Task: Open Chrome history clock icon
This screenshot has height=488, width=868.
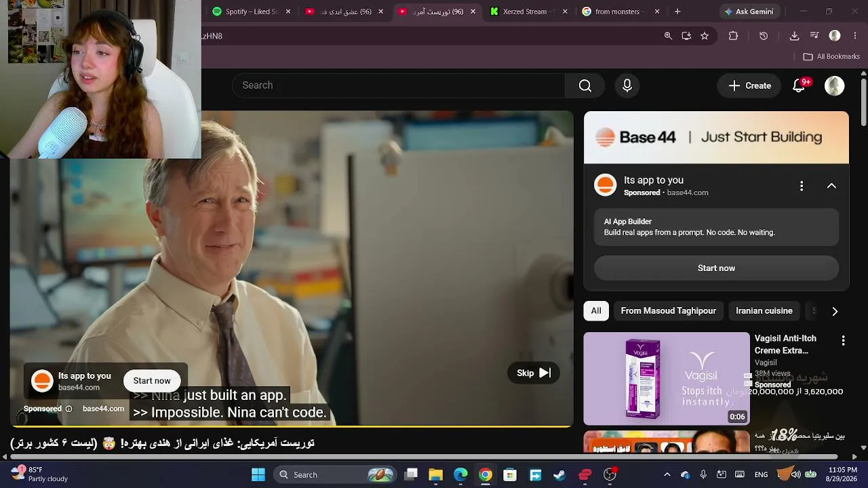Action: 764,36
